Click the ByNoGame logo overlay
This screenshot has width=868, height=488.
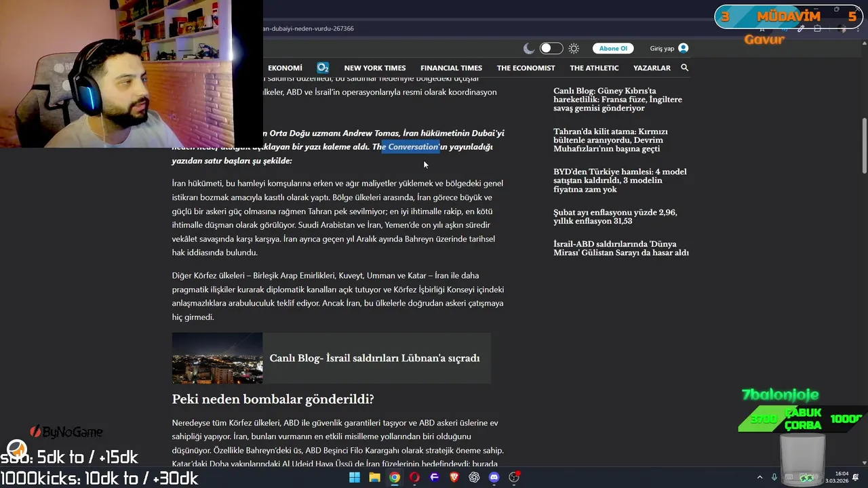click(66, 432)
